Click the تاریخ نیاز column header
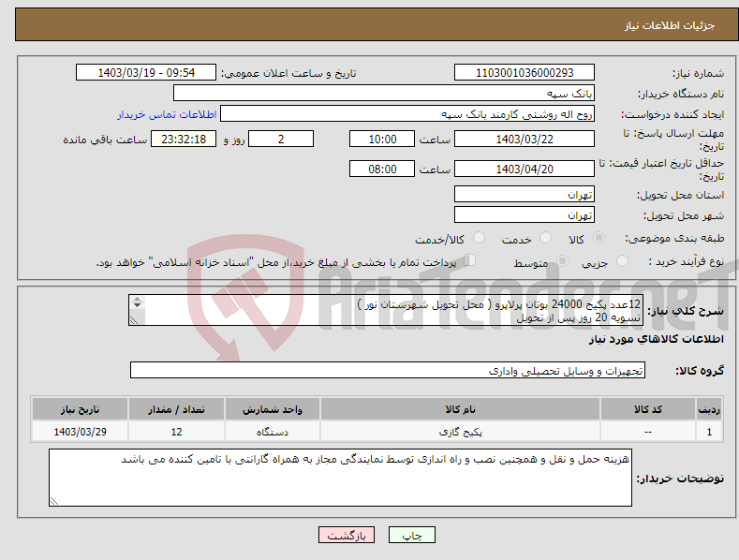739x560 pixels. click(80, 409)
